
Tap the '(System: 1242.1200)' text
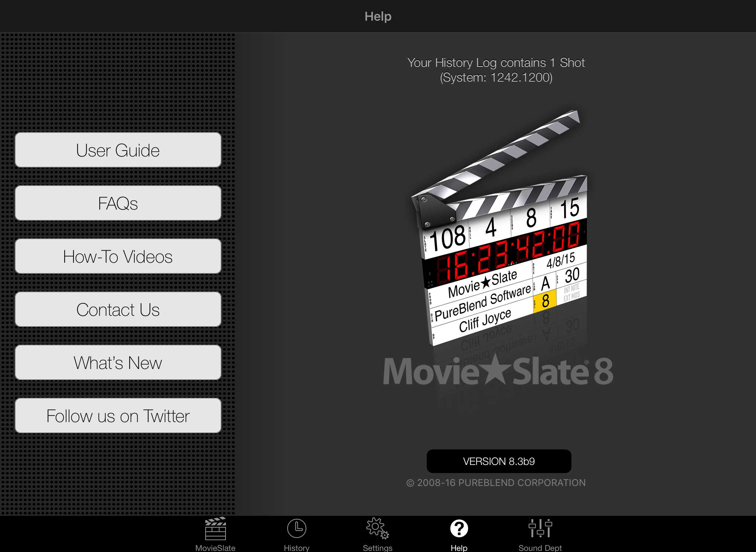pyautogui.click(x=496, y=77)
